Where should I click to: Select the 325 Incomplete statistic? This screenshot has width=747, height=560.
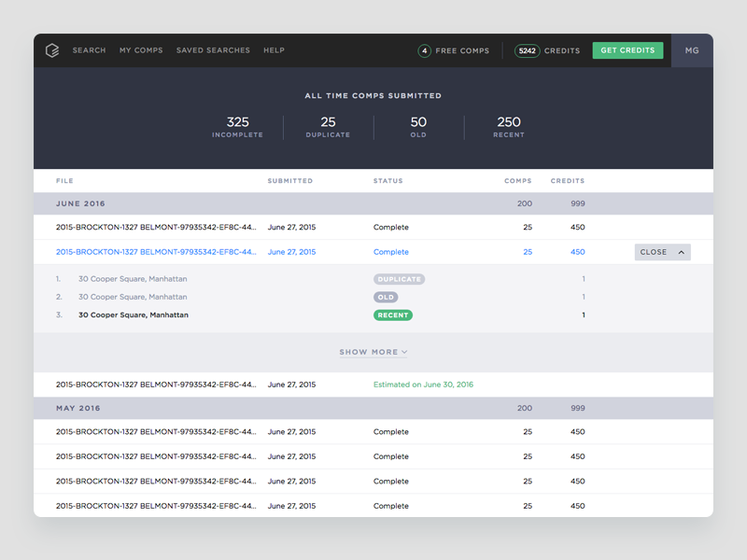pos(237,127)
